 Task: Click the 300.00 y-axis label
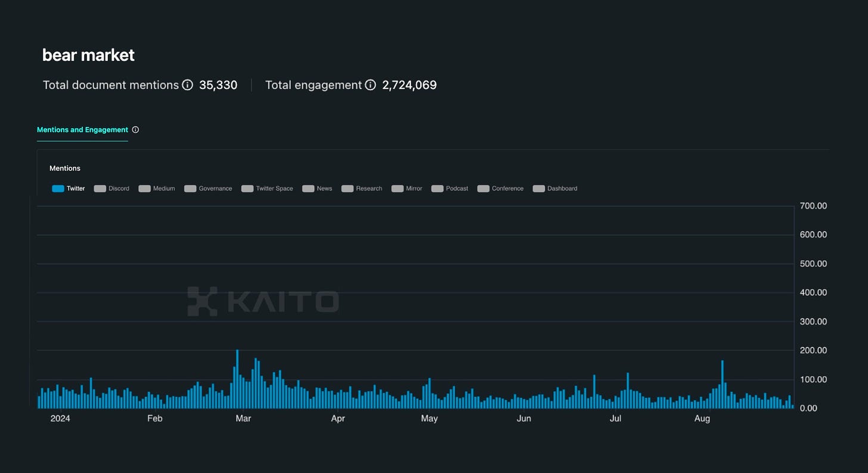[814, 321]
